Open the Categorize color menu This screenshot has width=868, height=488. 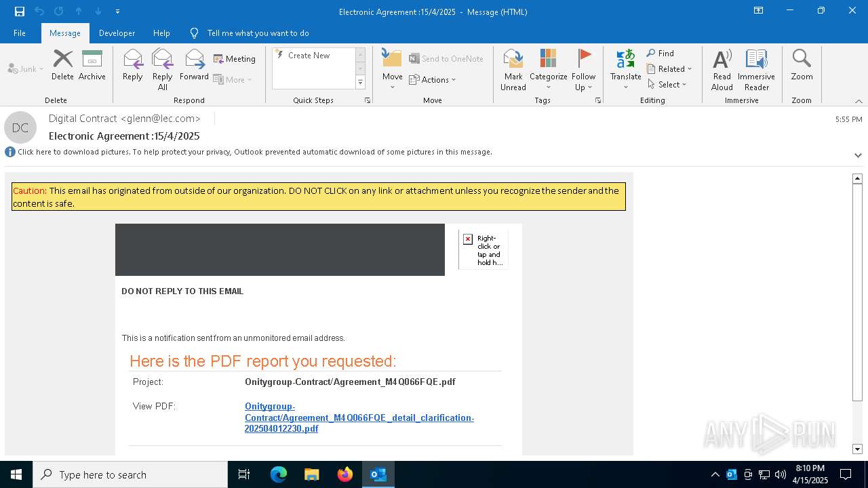(548, 69)
